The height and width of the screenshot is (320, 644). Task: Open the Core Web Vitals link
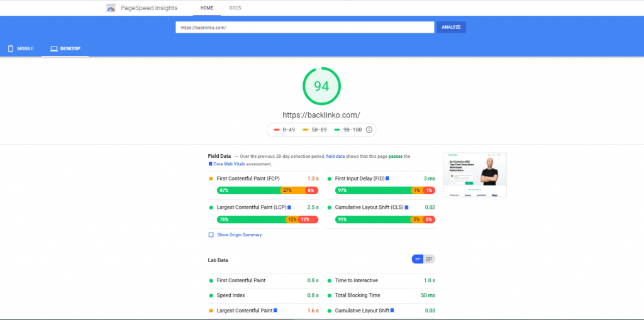click(x=229, y=163)
